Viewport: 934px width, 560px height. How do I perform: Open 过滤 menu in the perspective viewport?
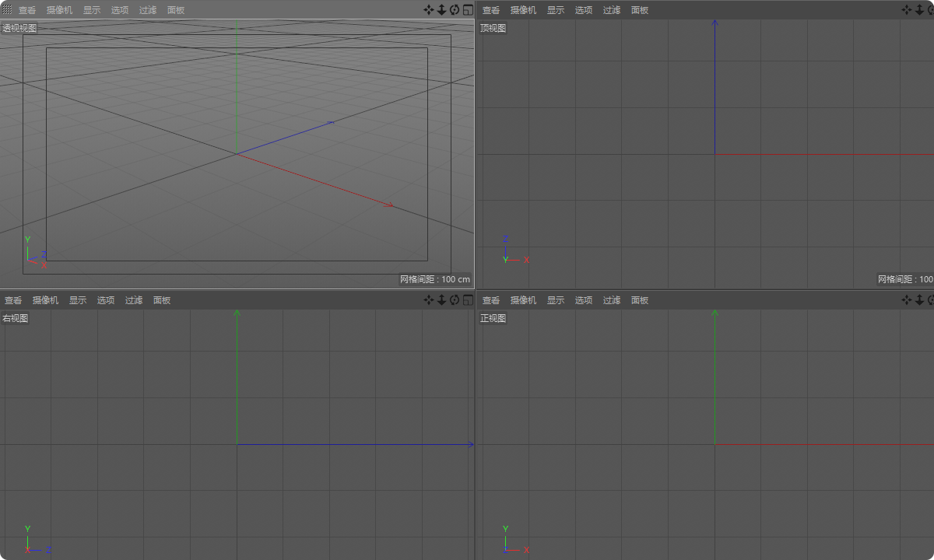click(x=148, y=10)
